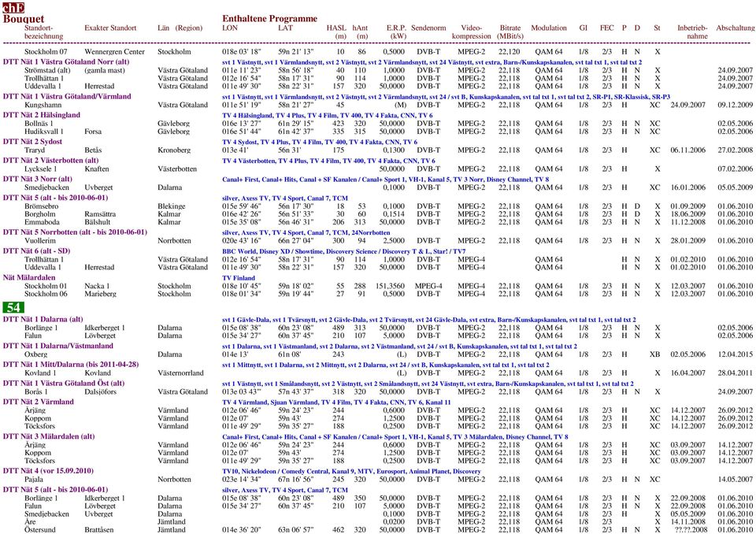Click the Modulation column header

[549, 28]
